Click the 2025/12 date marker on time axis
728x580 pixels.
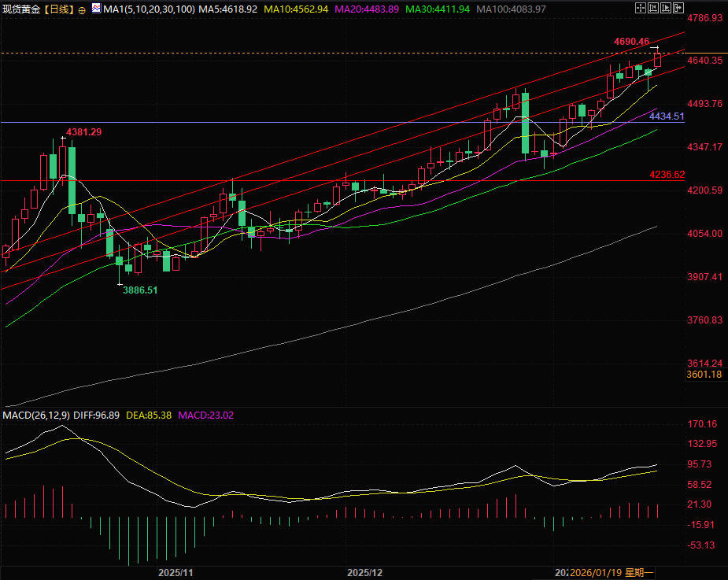(364, 572)
